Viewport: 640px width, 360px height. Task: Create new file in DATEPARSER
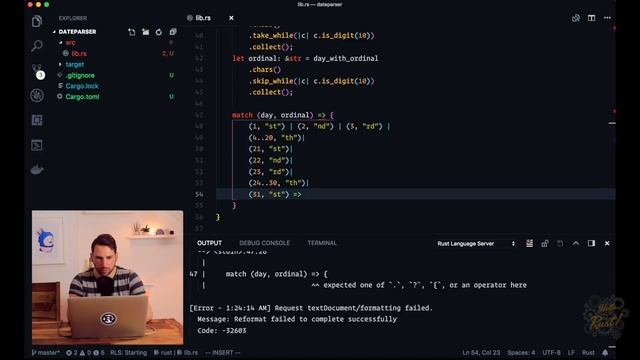(x=131, y=32)
